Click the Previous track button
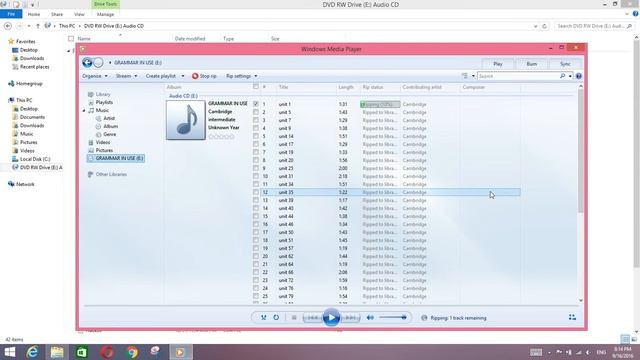Viewport: 640px width, 360px height. click(x=313, y=318)
